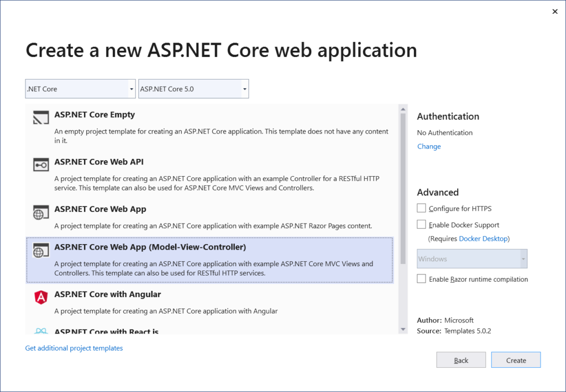566x392 pixels.
Task: Close the dialog with the X button
Action: pos(555,12)
